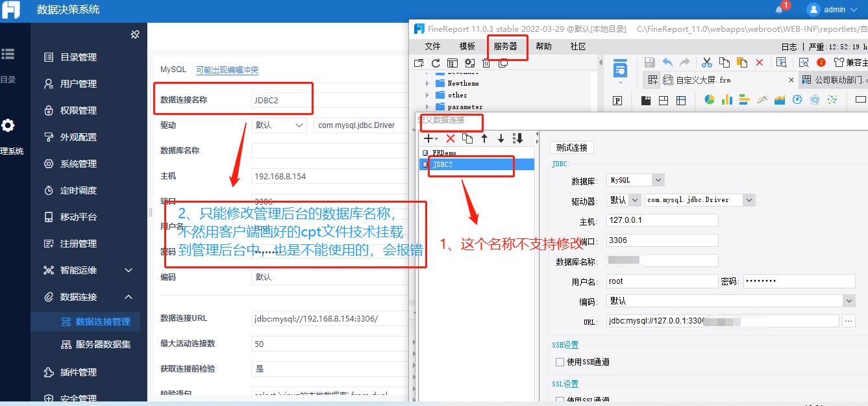Click the redo arrow in designer toolbar
Screen dimensions: 868x406
(684, 62)
